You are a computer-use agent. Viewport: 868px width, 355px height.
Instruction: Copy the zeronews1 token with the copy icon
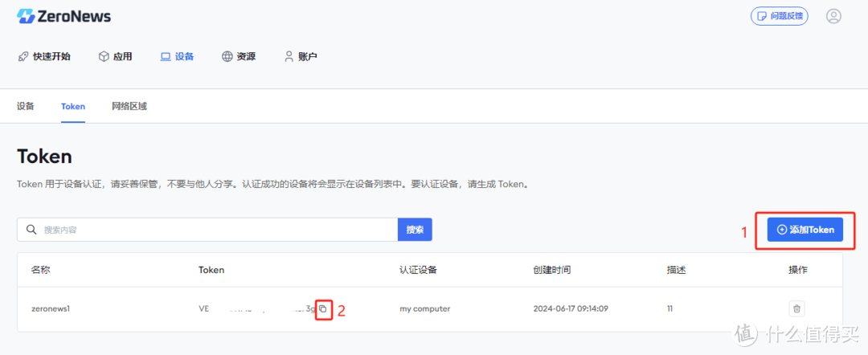click(323, 308)
